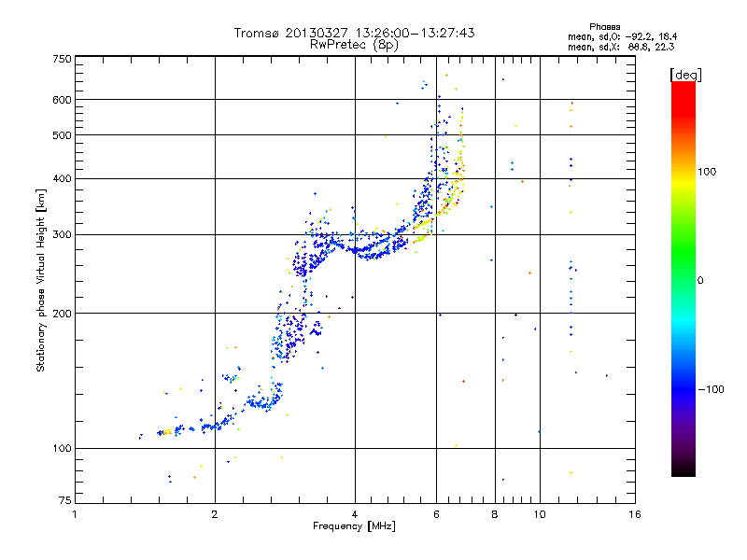
Task: Click the colorbar '100' tick label
Action: click(707, 172)
